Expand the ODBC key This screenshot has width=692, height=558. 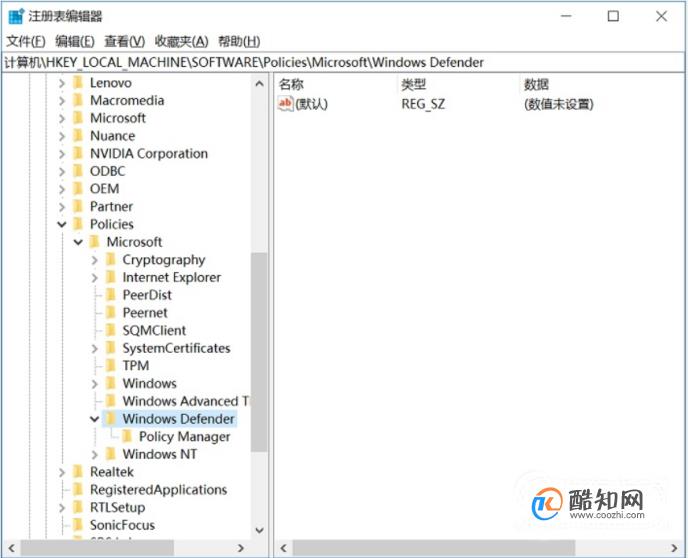(62, 171)
